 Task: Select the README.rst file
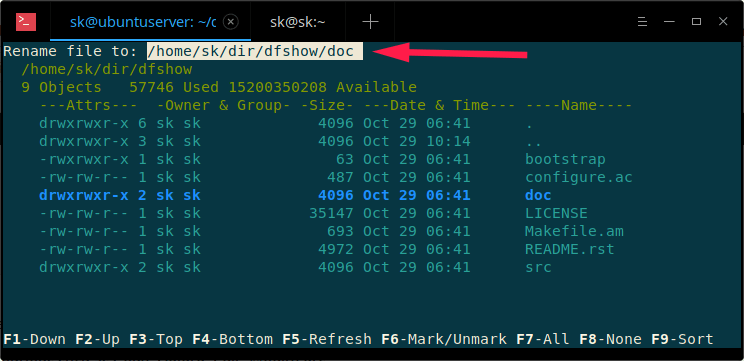[569, 250]
